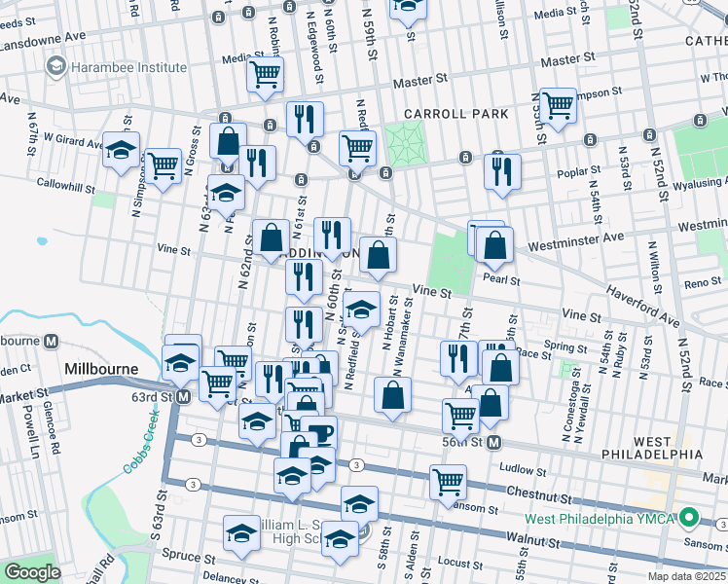Image resolution: width=728 pixels, height=584 pixels.
Task: Click the Haverford Ave street label
Action: click(x=642, y=306)
